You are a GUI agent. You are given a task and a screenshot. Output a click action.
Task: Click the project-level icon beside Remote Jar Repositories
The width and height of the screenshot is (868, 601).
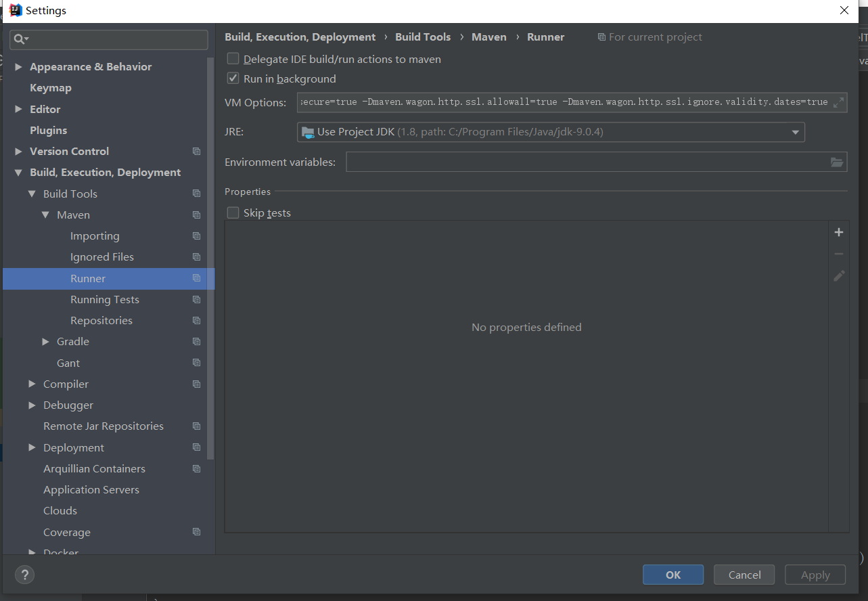[x=196, y=426]
